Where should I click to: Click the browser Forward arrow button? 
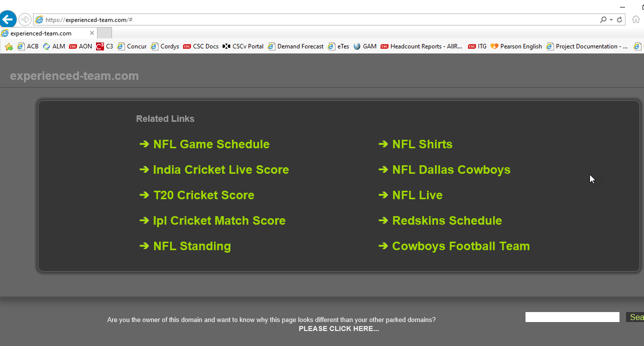coord(25,20)
